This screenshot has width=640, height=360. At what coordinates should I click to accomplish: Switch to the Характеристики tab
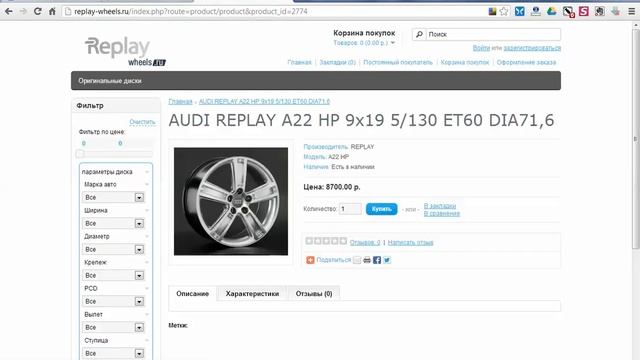[x=252, y=293]
